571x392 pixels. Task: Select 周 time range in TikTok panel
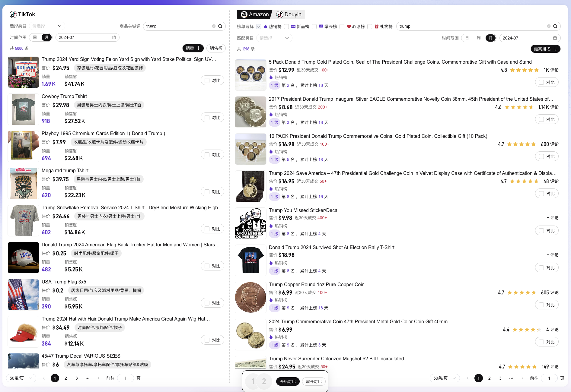35,37
